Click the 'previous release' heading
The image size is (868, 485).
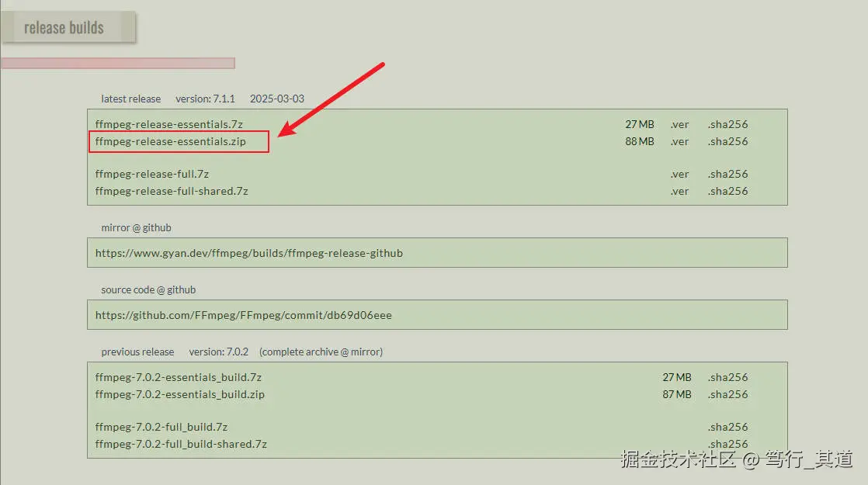pos(138,352)
